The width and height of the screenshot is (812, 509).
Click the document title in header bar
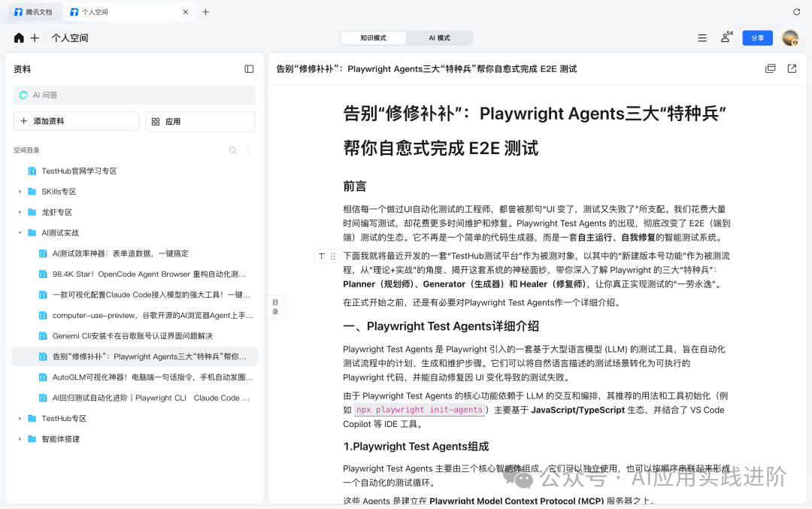coord(426,69)
